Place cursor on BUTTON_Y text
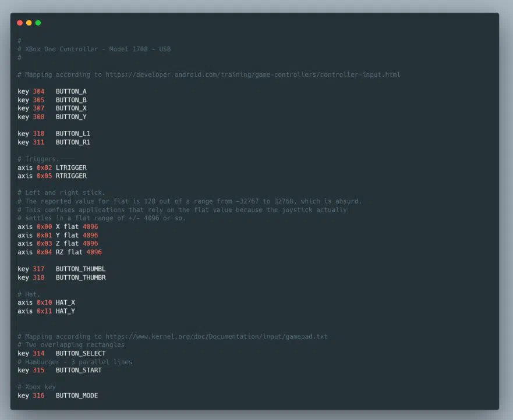 (71, 117)
